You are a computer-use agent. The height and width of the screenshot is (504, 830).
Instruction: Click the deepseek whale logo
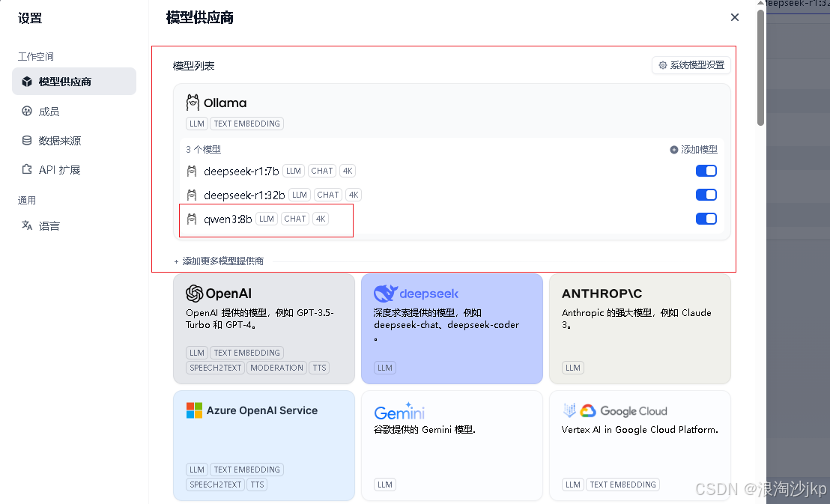pos(385,294)
